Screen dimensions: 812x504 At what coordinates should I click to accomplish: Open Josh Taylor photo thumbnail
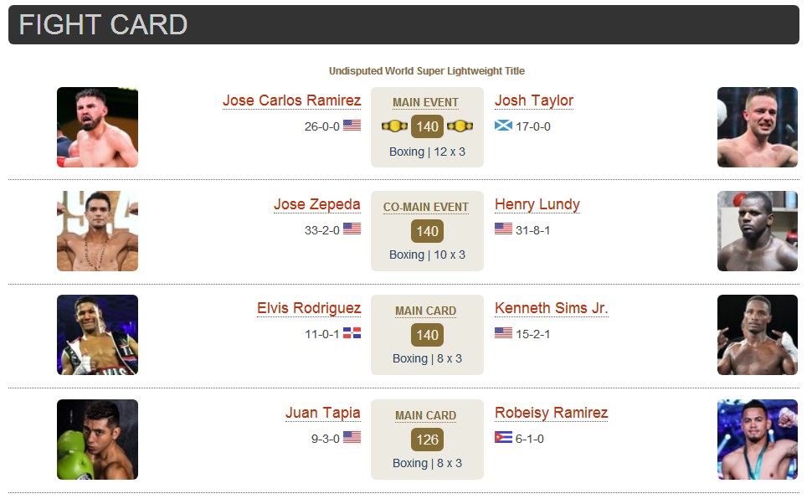(757, 127)
